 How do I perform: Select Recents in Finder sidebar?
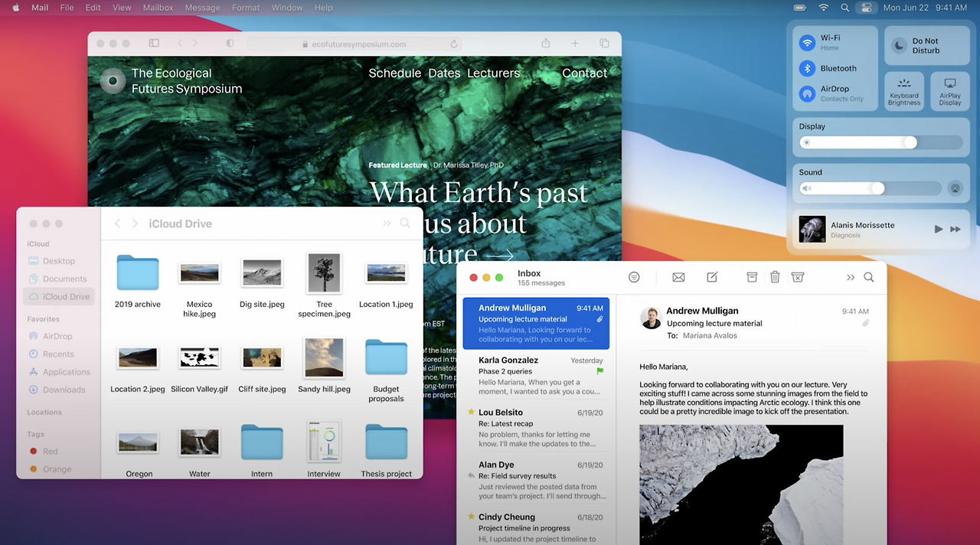(x=58, y=354)
